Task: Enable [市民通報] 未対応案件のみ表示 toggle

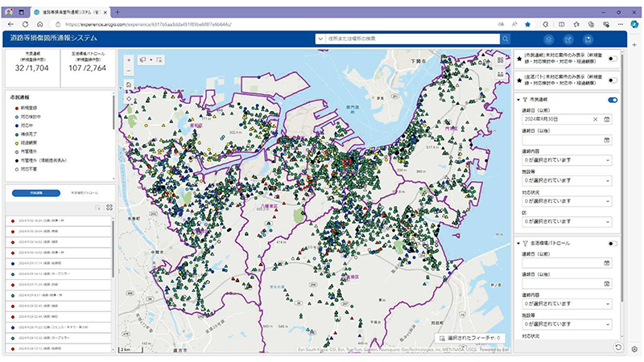Action: tap(613, 59)
